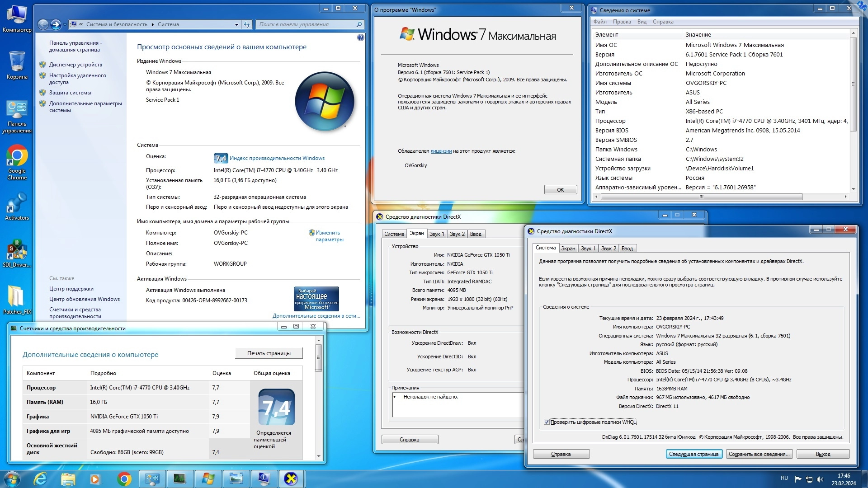This screenshot has height=488, width=868.
Task: Click the Internet Explorer taskbar icon
Action: (x=41, y=479)
